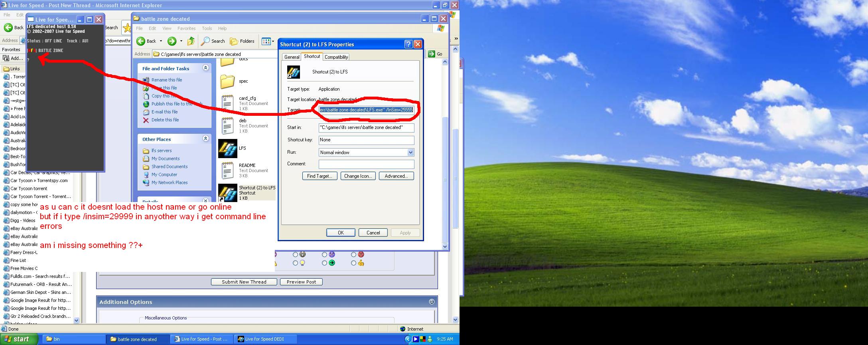Switch to the bin folder taskbar button

(74, 339)
